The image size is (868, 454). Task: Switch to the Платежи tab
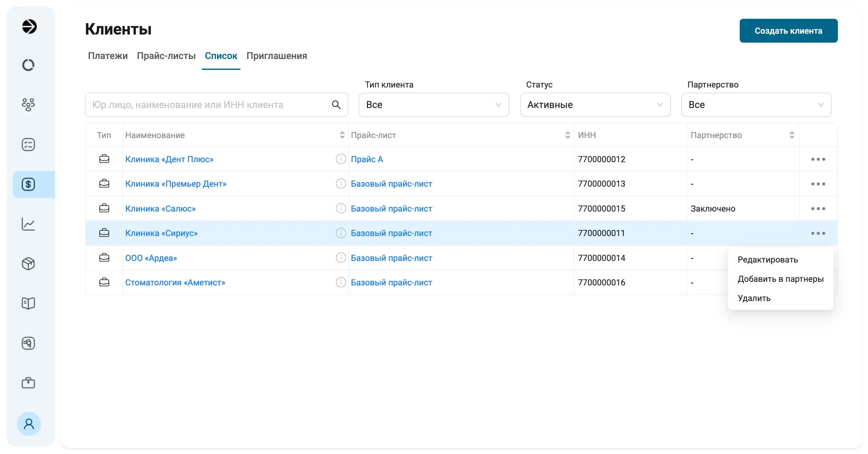108,56
